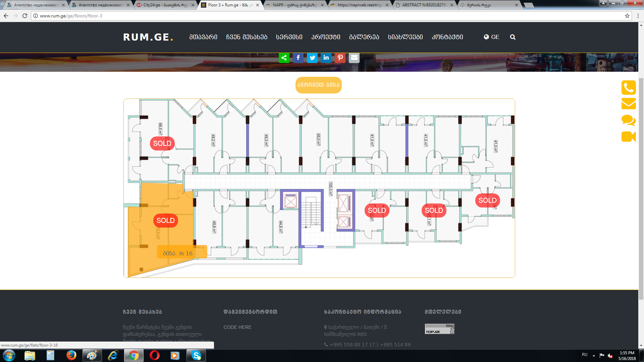Switch to the napreb.reestri.gov tab
The image size is (644, 362).
tap(359, 5)
